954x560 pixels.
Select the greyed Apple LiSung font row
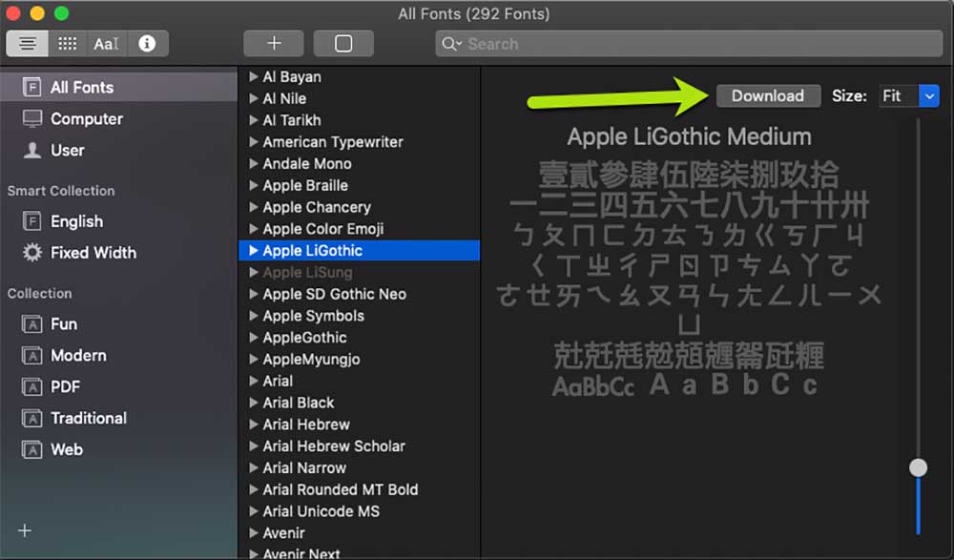tap(359, 272)
